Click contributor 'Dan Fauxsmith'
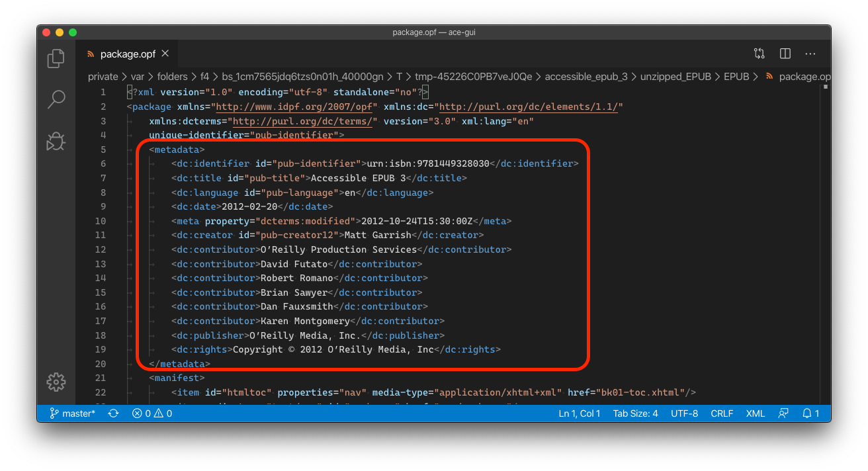868x471 pixels. [x=297, y=306]
